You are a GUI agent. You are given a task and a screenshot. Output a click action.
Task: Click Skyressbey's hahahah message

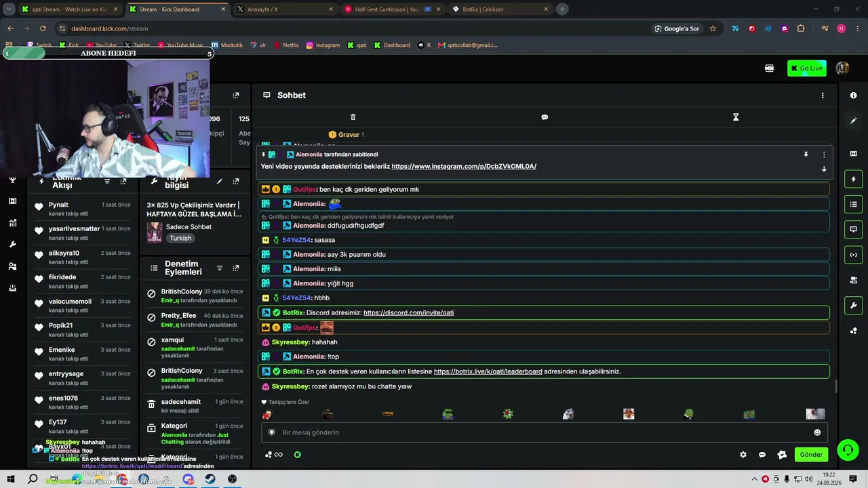325,342
